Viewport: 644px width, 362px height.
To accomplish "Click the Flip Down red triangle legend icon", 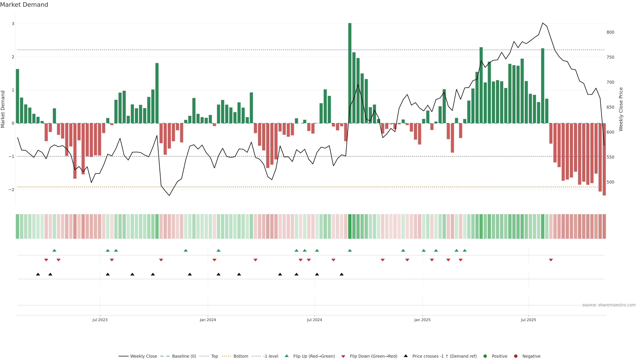I will pyautogui.click(x=343, y=356).
